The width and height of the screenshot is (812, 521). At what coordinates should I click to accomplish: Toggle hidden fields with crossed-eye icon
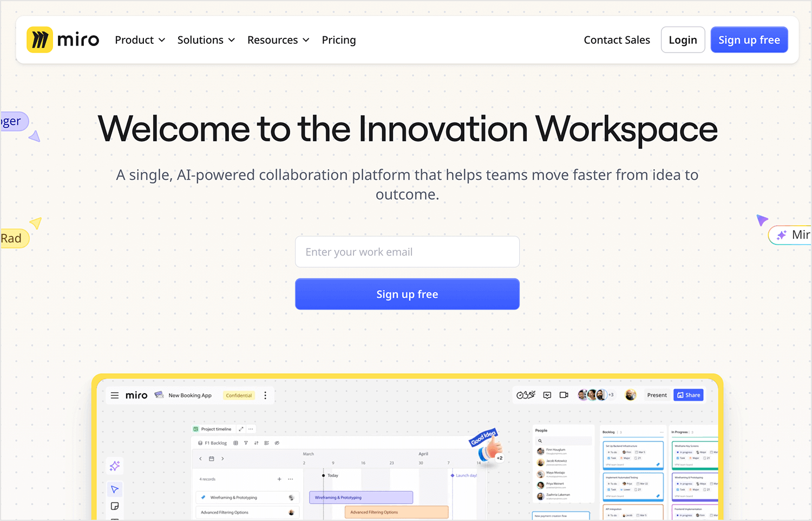point(277,443)
